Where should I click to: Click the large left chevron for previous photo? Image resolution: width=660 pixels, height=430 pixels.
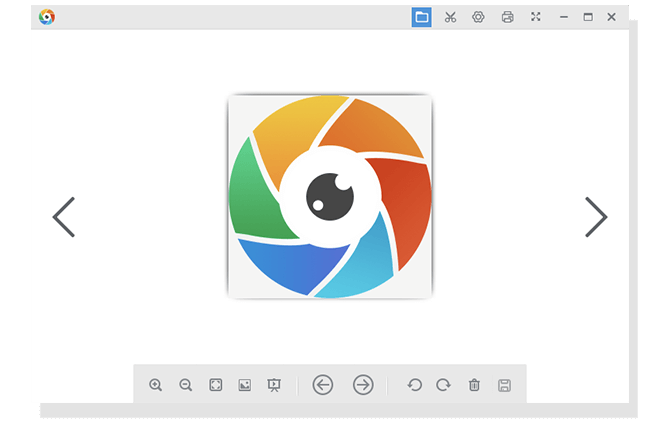click(x=64, y=217)
